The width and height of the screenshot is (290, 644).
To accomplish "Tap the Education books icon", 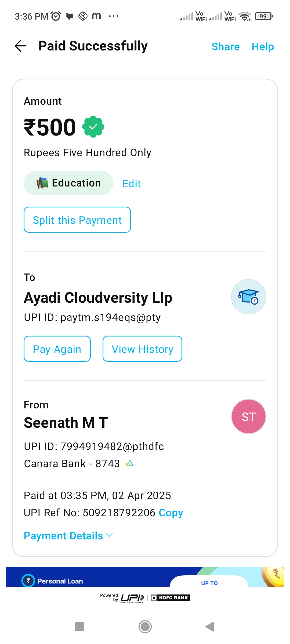I will click(x=42, y=183).
